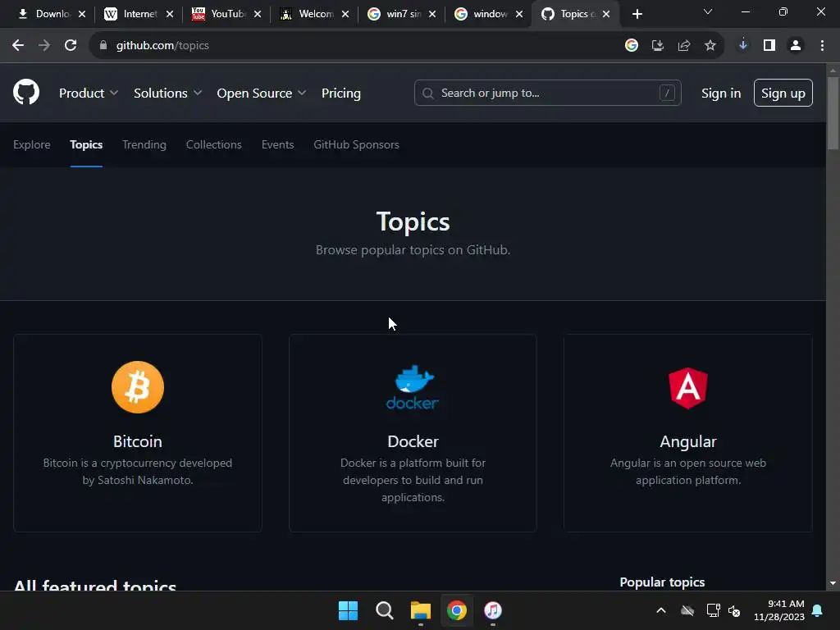The width and height of the screenshot is (840, 630).
Task: Open Windows taskbar search
Action: 385,610
